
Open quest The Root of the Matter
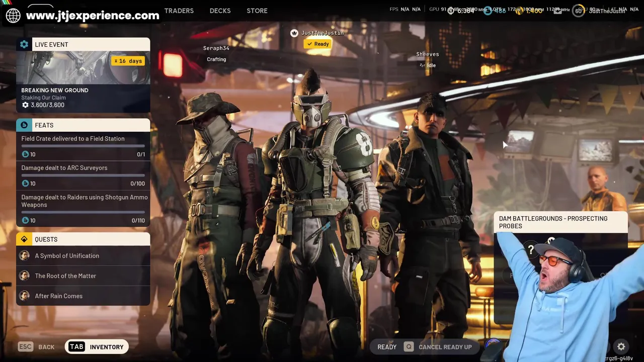tap(83, 276)
